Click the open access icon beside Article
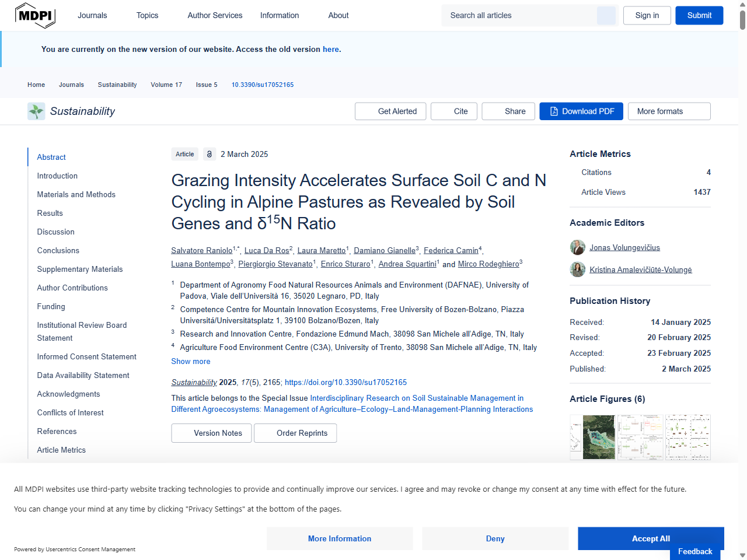747x560 pixels. tap(210, 154)
